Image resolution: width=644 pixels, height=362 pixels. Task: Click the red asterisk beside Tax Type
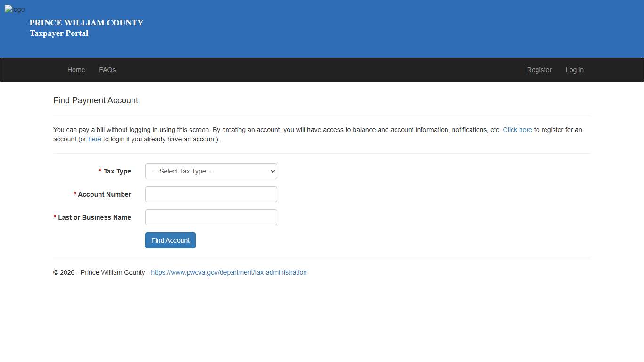coord(99,171)
